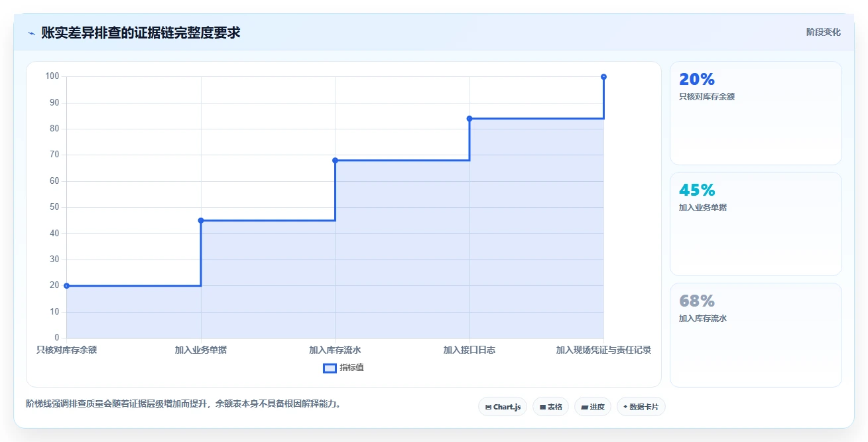Toggle the 指标值 legend item

point(343,368)
